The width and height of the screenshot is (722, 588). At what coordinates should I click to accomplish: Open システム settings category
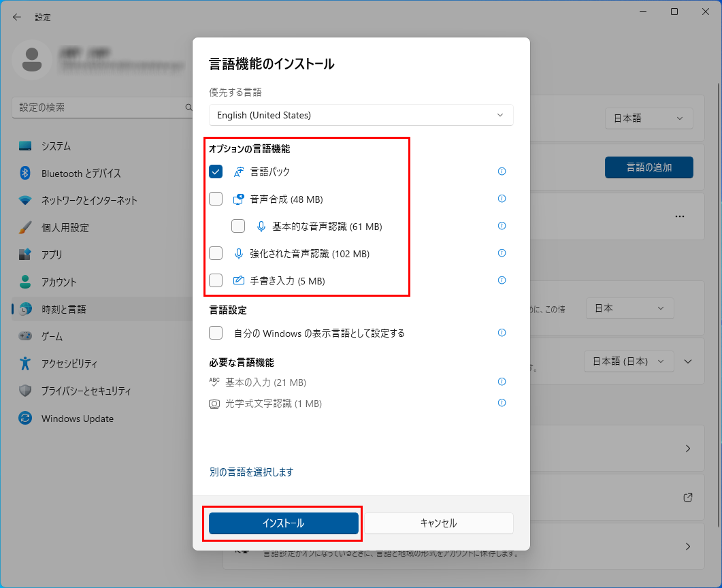[x=102, y=146]
